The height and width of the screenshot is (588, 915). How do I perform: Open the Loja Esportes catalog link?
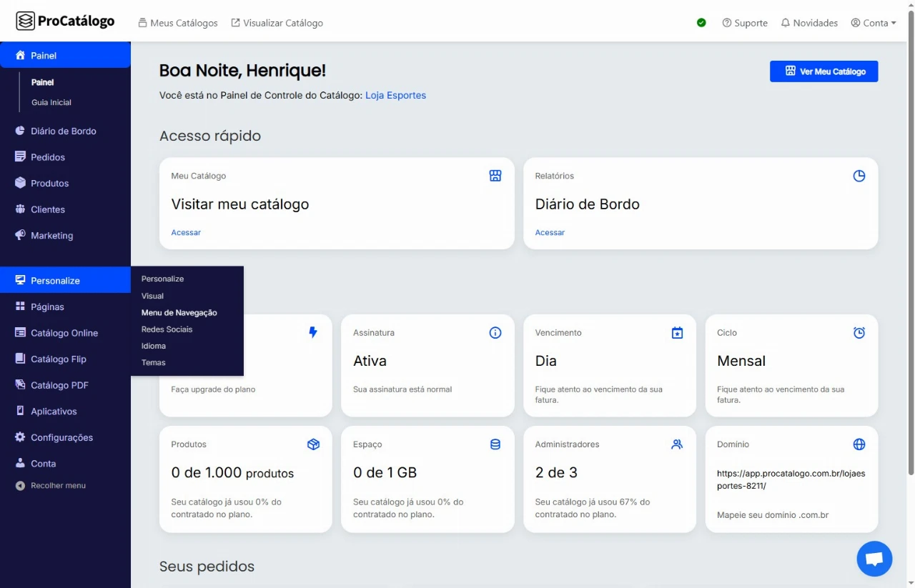pyautogui.click(x=395, y=95)
